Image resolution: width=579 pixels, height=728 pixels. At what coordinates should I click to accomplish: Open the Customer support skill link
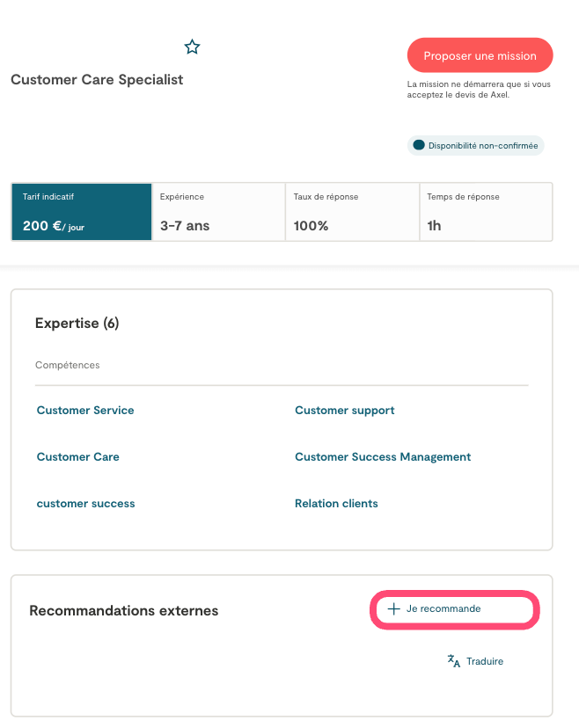point(344,411)
